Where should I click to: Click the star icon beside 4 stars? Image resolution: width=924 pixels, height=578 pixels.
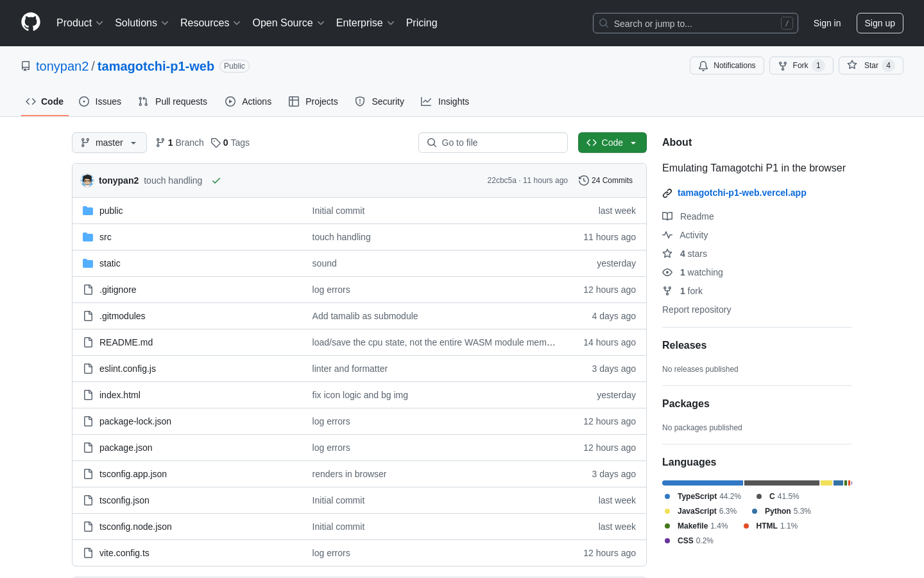click(667, 254)
